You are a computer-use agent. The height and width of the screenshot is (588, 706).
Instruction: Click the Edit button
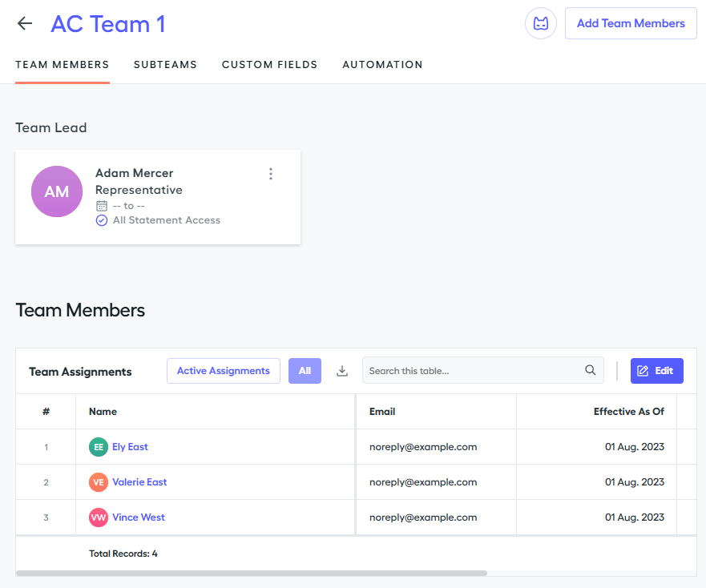click(656, 371)
